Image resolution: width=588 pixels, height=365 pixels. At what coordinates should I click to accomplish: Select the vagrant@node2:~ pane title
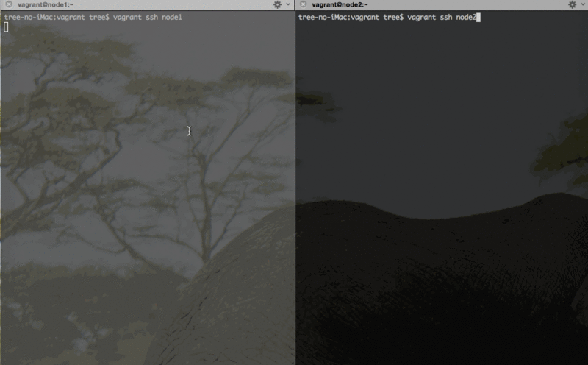click(340, 5)
